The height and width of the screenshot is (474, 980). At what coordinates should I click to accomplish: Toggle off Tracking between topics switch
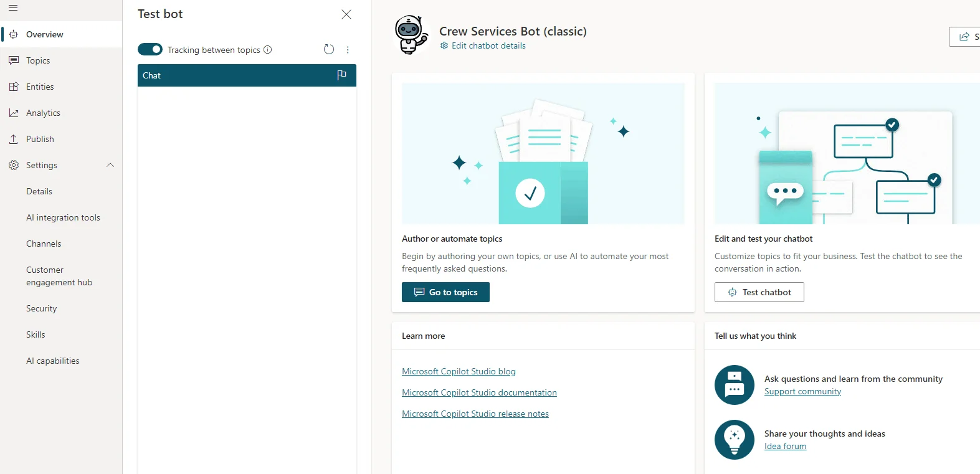pos(150,50)
